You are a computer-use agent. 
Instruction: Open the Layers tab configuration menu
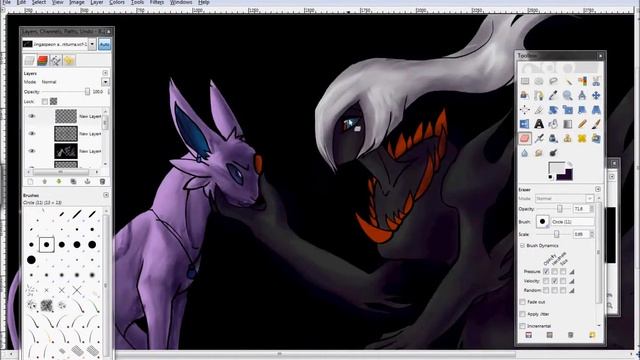click(x=105, y=73)
